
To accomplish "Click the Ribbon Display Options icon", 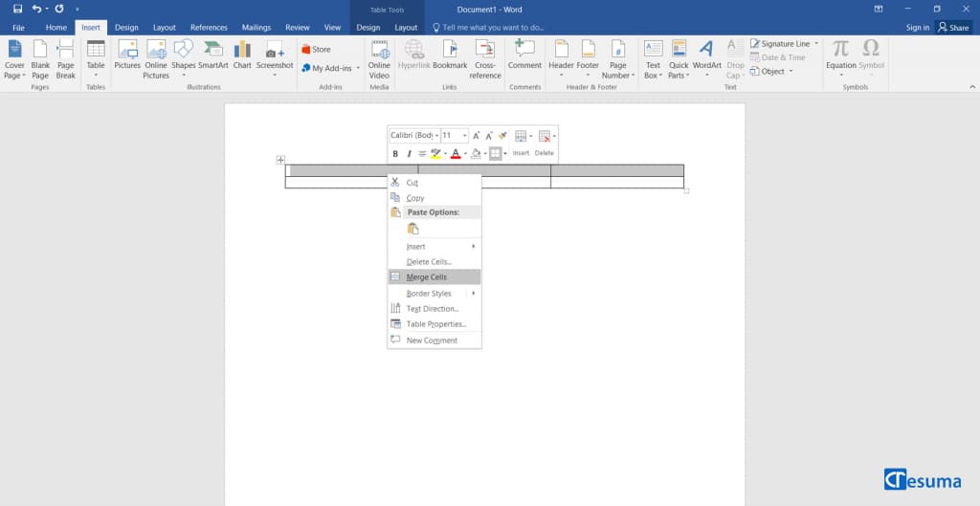I will (x=879, y=9).
